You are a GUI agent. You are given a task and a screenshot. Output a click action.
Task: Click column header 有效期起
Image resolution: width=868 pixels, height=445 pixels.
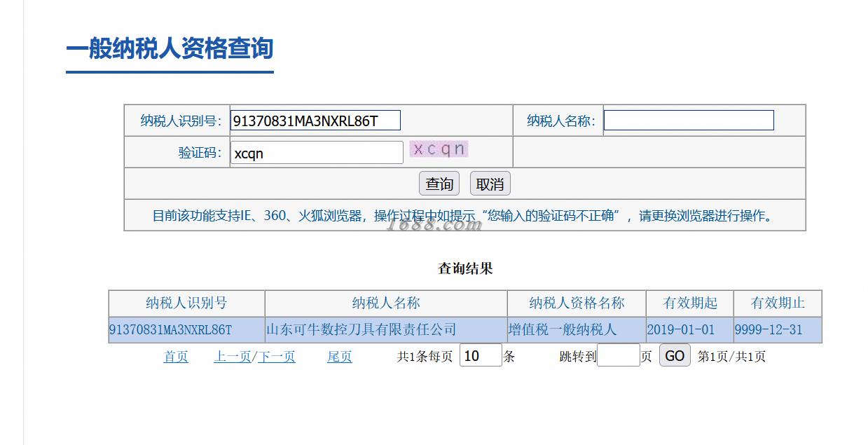(689, 303)
